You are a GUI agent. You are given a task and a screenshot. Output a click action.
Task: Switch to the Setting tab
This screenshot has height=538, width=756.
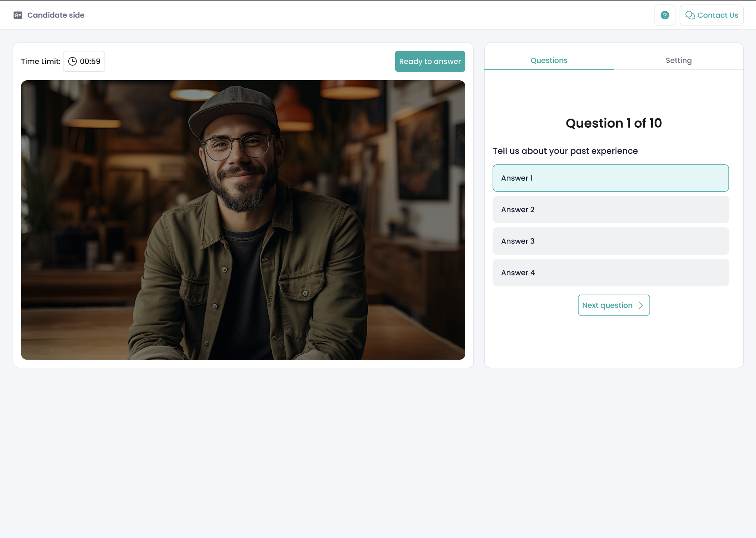678,60
